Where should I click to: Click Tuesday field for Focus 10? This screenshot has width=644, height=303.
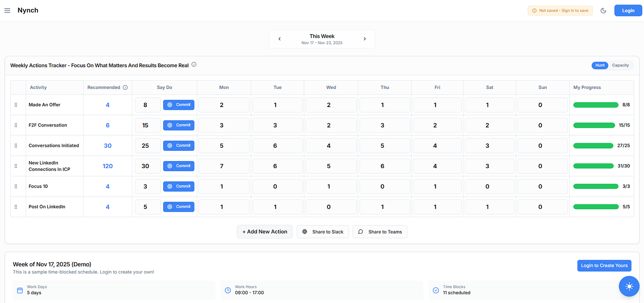click(x=277, y=186)
